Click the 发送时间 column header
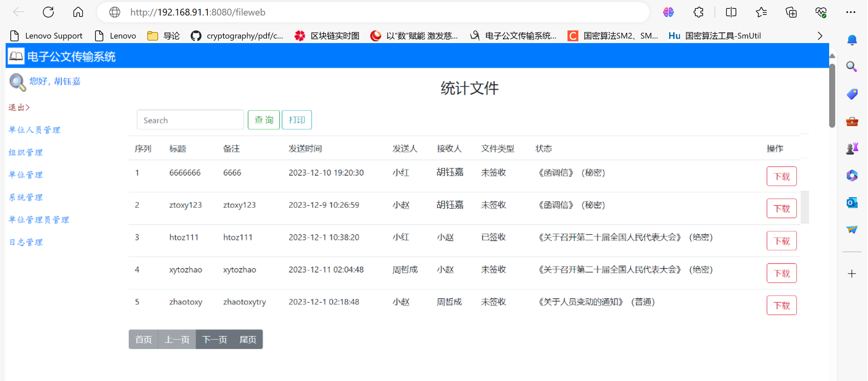Viewport: 868px width, 381px height. pos(305,149)
